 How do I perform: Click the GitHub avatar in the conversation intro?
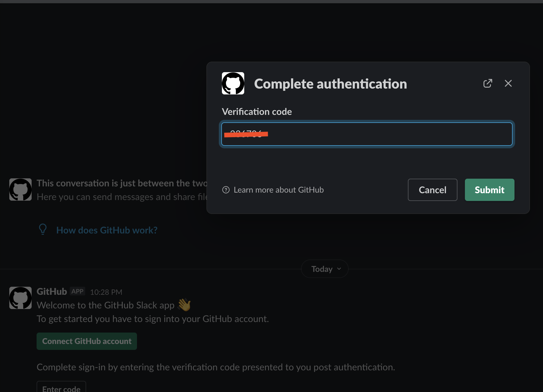click(x=20, y=189)
